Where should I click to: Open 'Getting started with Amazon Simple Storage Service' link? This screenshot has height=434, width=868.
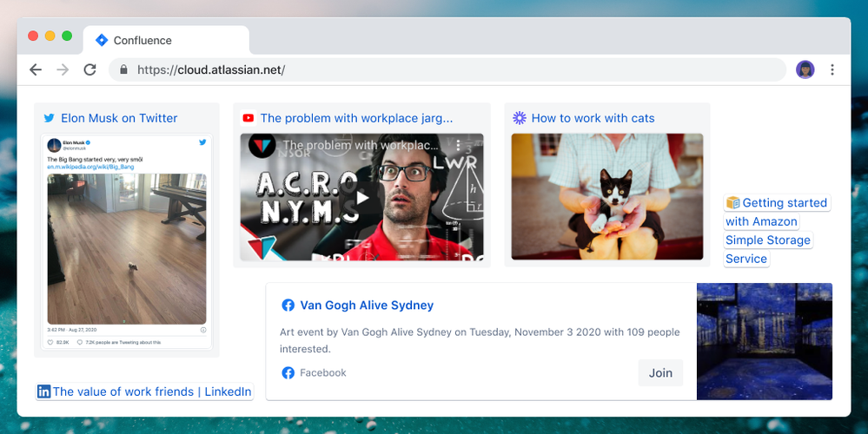pyautogui.click(x=776, y=231)
